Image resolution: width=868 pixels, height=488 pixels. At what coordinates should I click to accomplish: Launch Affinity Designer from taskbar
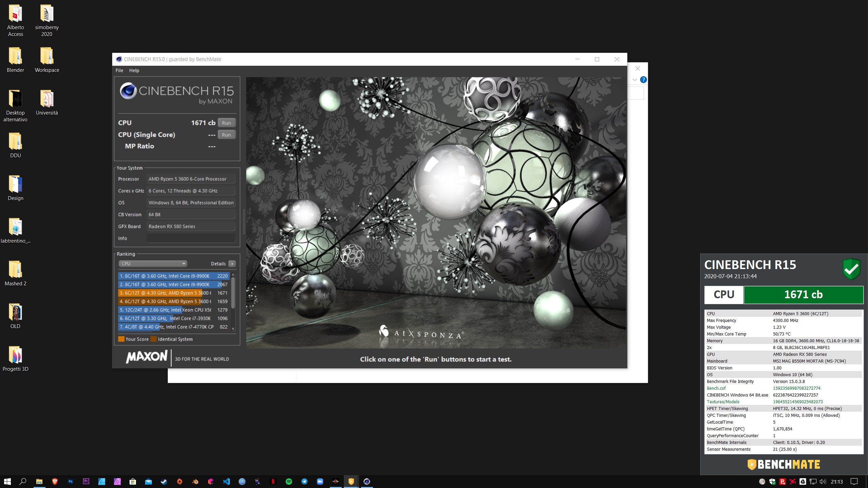[102, 481]
